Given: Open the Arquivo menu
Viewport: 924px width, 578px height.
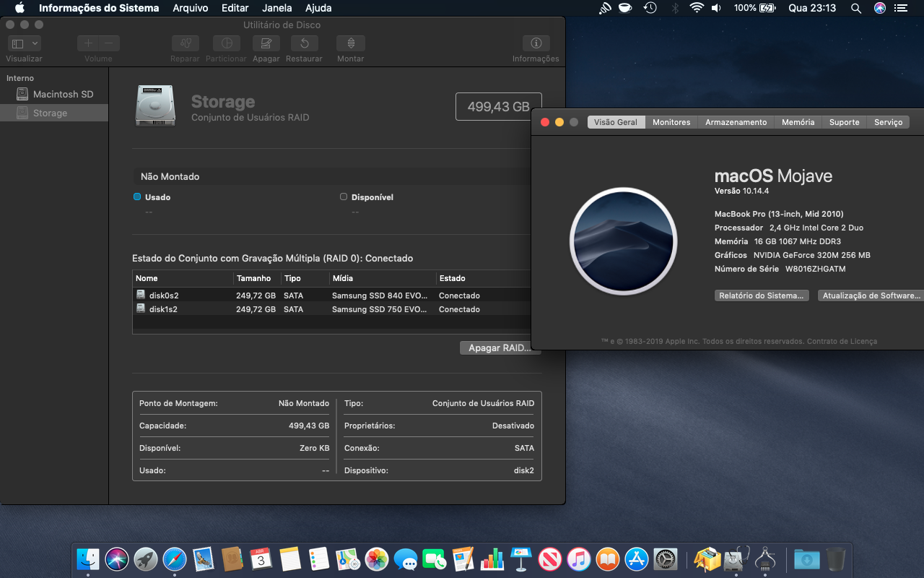Looking at the screenshot, I should point(191,8).
